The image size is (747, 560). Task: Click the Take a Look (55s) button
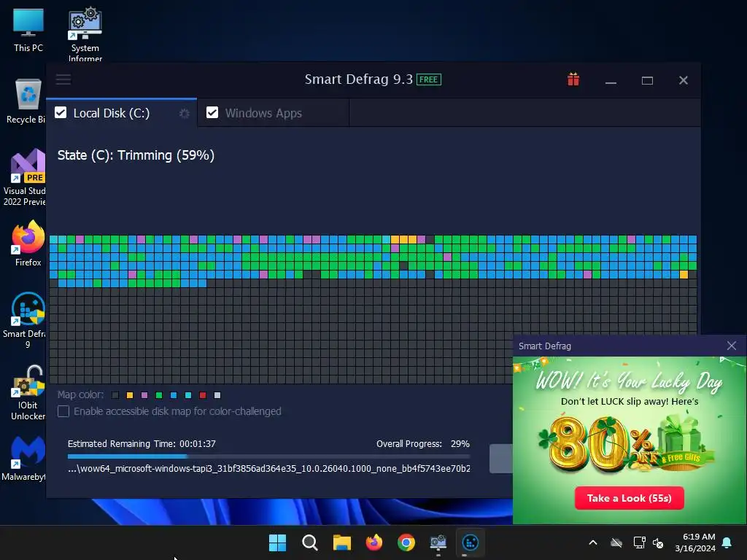[x=630, y=498]
